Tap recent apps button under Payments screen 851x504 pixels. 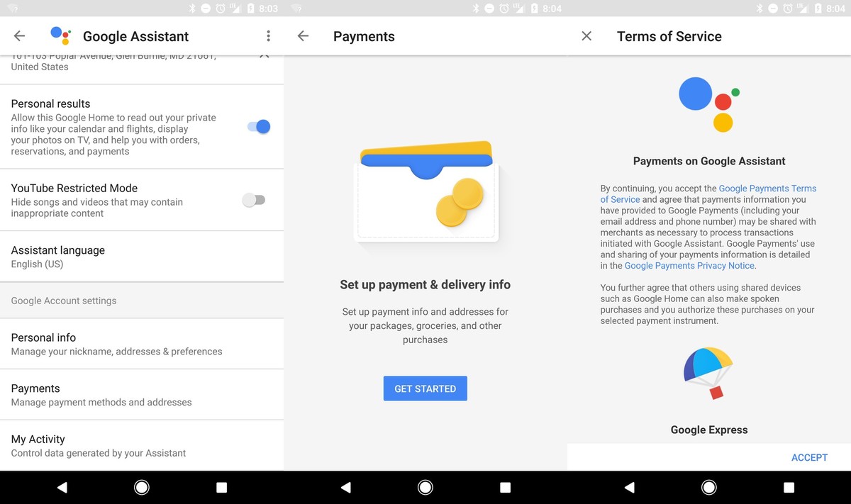tap(505, 488)
